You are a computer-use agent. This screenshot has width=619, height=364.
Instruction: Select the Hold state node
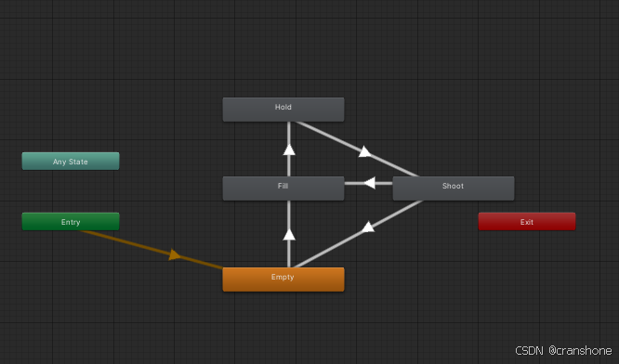(x=283, y=110)
